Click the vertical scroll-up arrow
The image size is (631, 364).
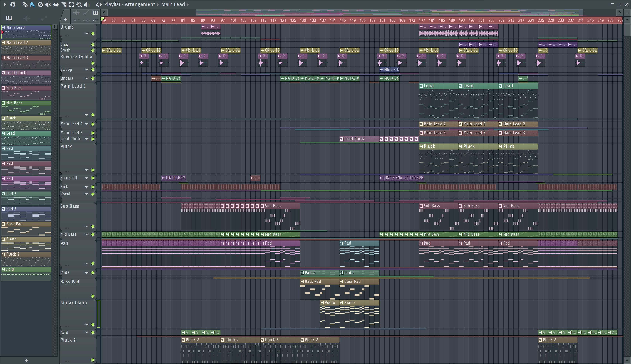pos(627,20)
